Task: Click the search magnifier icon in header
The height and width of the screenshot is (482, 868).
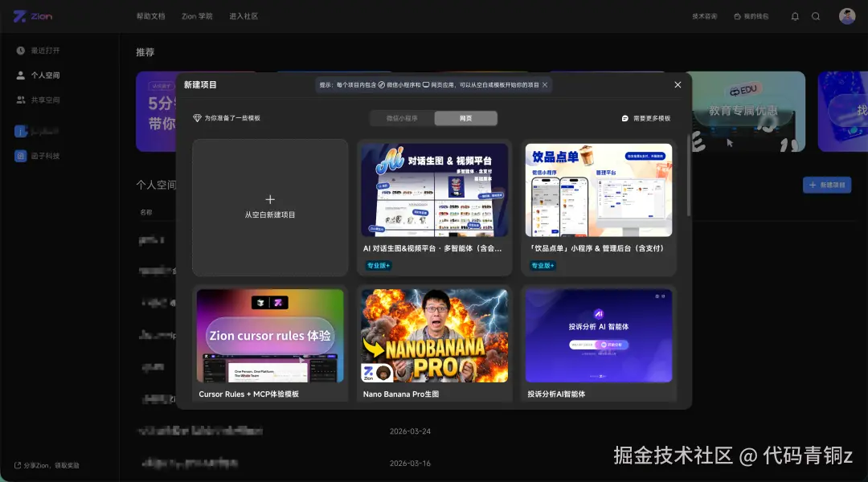Action: click(816, 17)
